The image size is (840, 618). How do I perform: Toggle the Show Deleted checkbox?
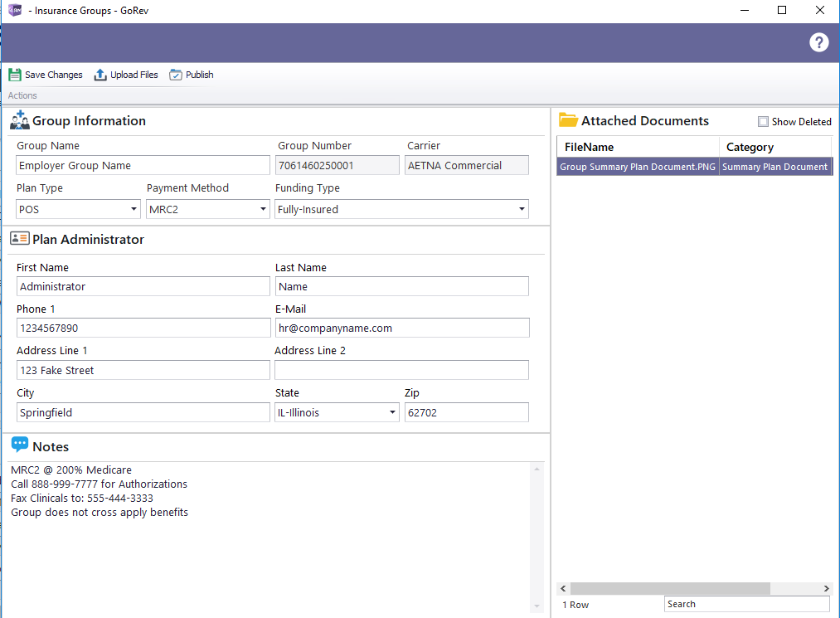763,122
